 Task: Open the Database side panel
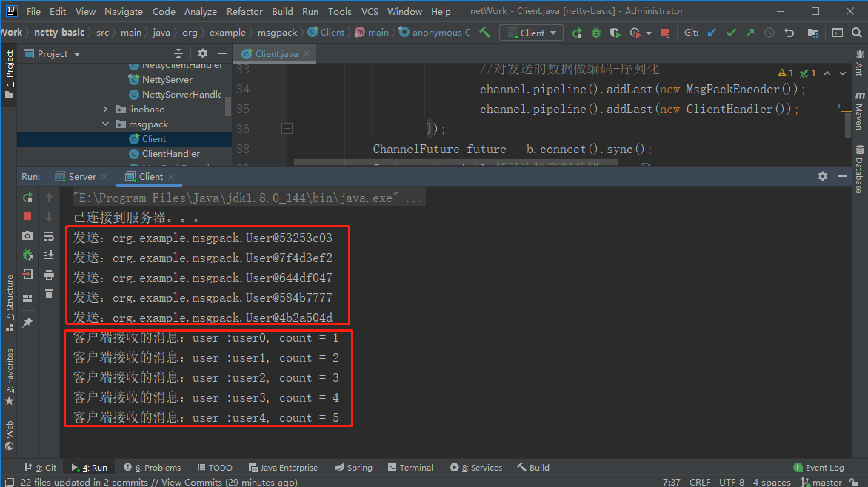point(859,169)
